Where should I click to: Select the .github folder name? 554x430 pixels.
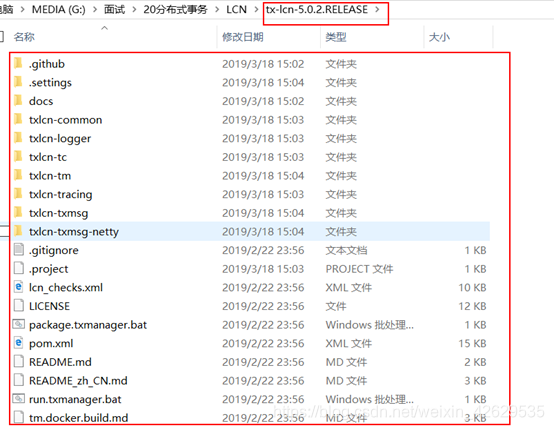(x=47, y=64)
